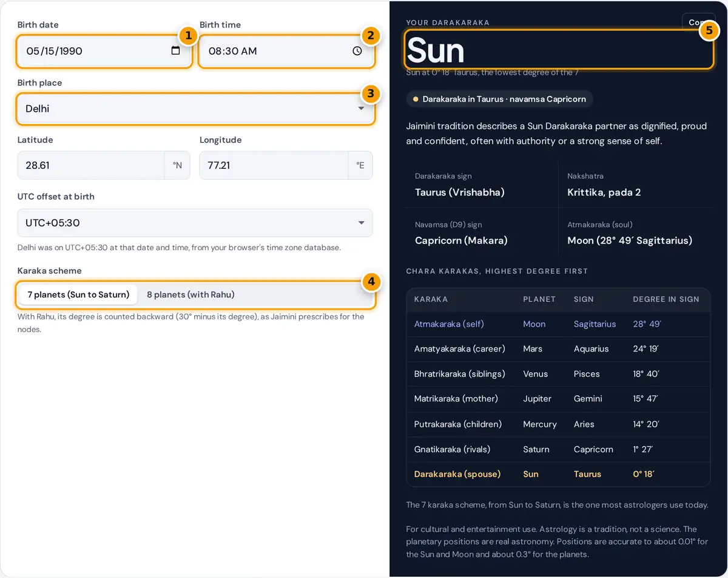This screenshot has width=728, height=578.
Task: Click into the Latitude input field
Action: tap(91, 165)
